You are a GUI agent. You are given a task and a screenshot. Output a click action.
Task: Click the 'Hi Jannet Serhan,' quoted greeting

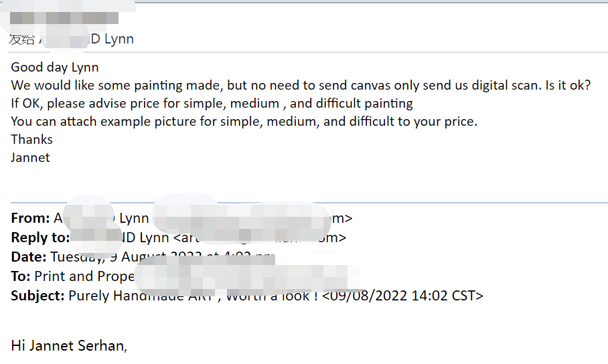click(x=69, y=346)
